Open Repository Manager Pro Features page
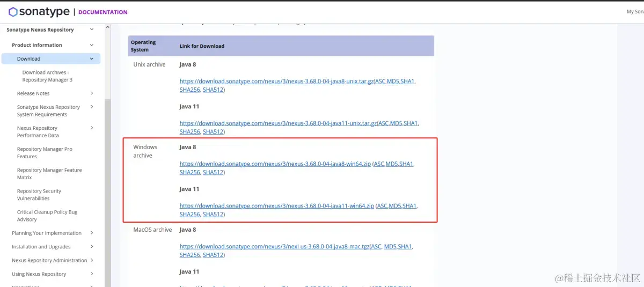The image size is (644, 287). 45,153
